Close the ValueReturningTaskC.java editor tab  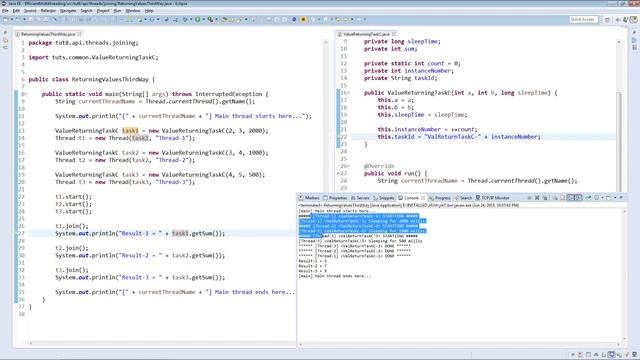393,34
